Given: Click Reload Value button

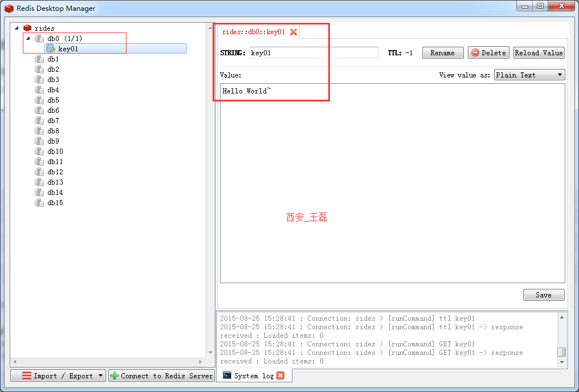Looking at the screenshot, I should click(x=539, y=53).
